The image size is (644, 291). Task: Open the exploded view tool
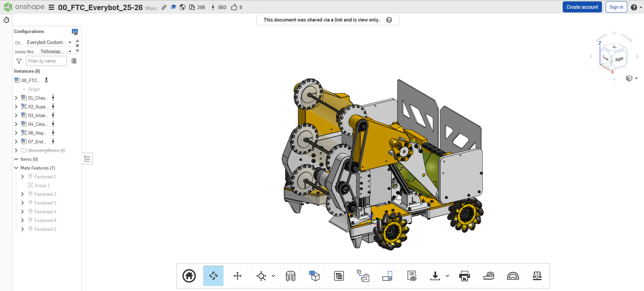pos(363,276)
